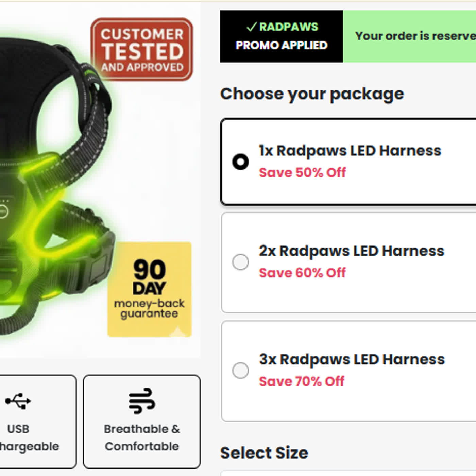
Task: Click the 2x Radpaws LED Harness title
Action: pyautogui.click(x=352, y=251)
